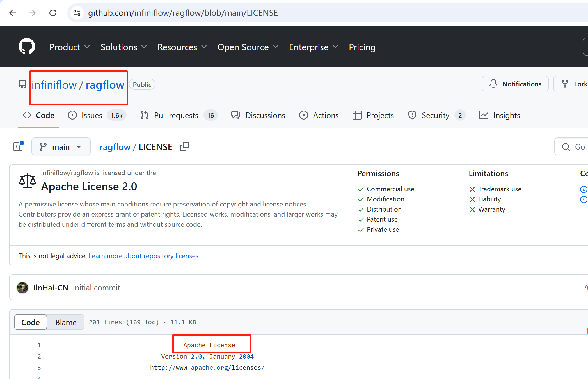Click the Notifications button
Viewport: 588px width, 379px height.
tap(515, 84)
